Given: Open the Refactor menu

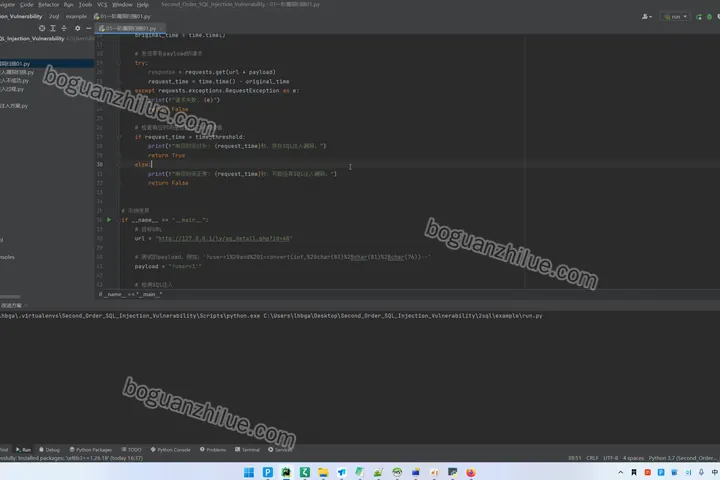Looking at the screenshot, I should 49,5.
